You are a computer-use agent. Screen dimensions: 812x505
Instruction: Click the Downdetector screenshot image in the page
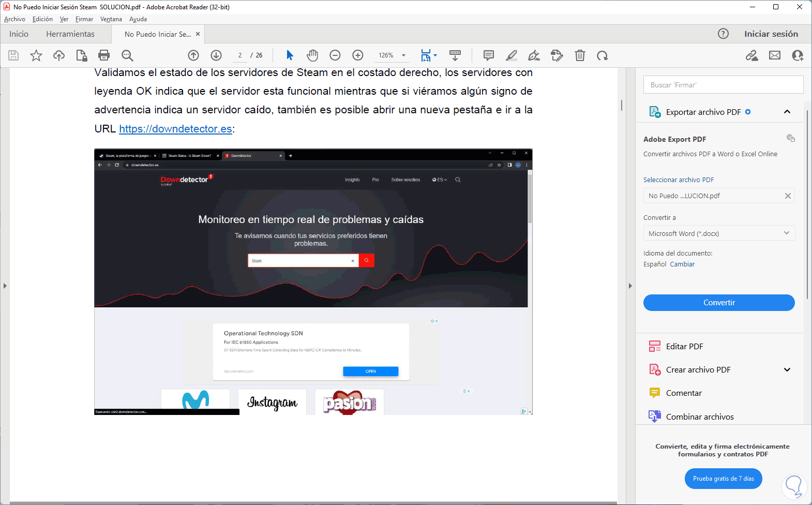coord(313,282)
